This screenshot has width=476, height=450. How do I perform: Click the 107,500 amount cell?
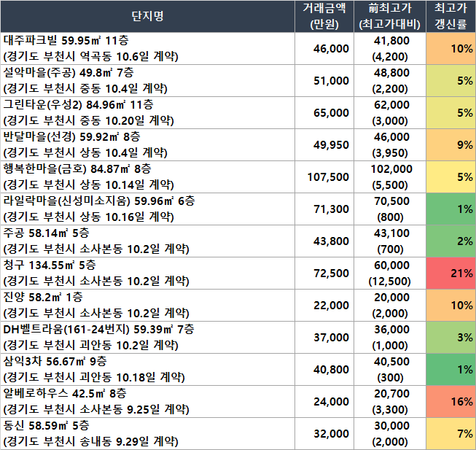click(324, 177)
